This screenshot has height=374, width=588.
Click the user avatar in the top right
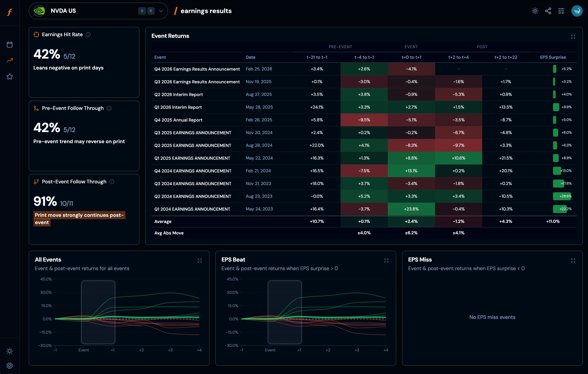(577, 11)
